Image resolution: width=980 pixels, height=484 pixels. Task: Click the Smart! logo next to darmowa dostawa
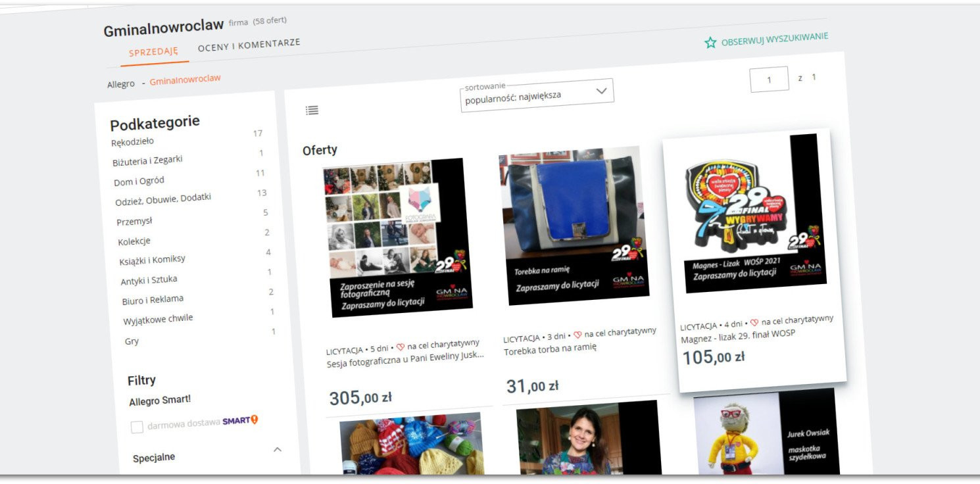pos(240,420)
